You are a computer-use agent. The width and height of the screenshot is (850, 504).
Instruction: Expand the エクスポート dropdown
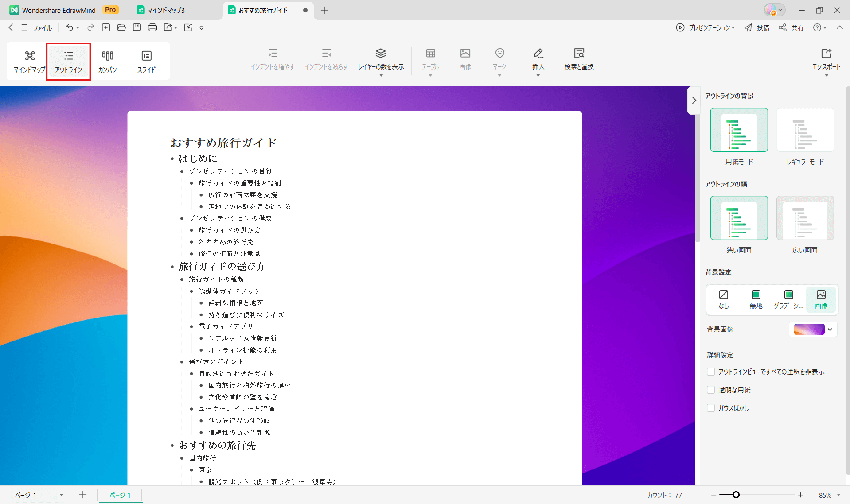click(826, 75)
